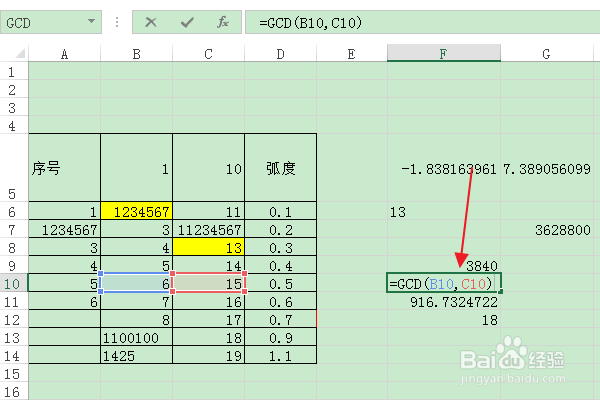The width and height of the screenshot is (600, 400).
Task: Click cell D6 containing 0.1
Action: (x=280, y=211)
